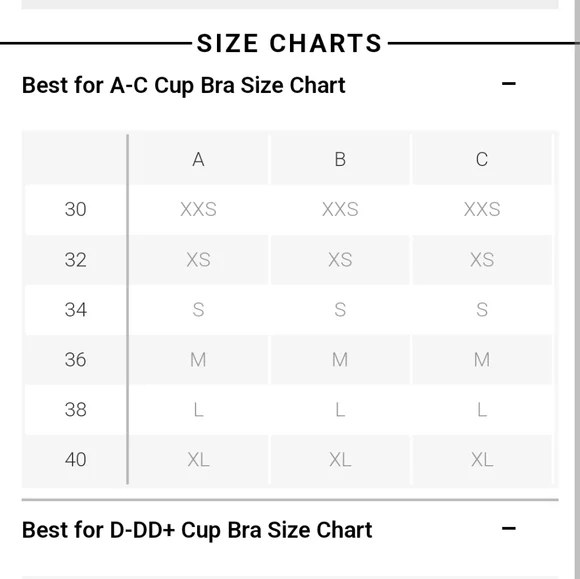Select the M cell under B column
The image size is (580, 579).
point(340,360)
